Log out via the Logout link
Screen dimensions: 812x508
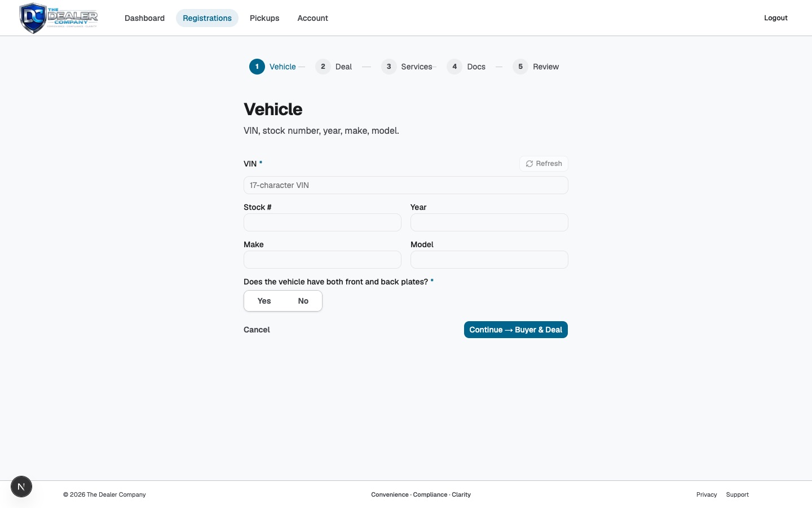click(x=775, y=18)
